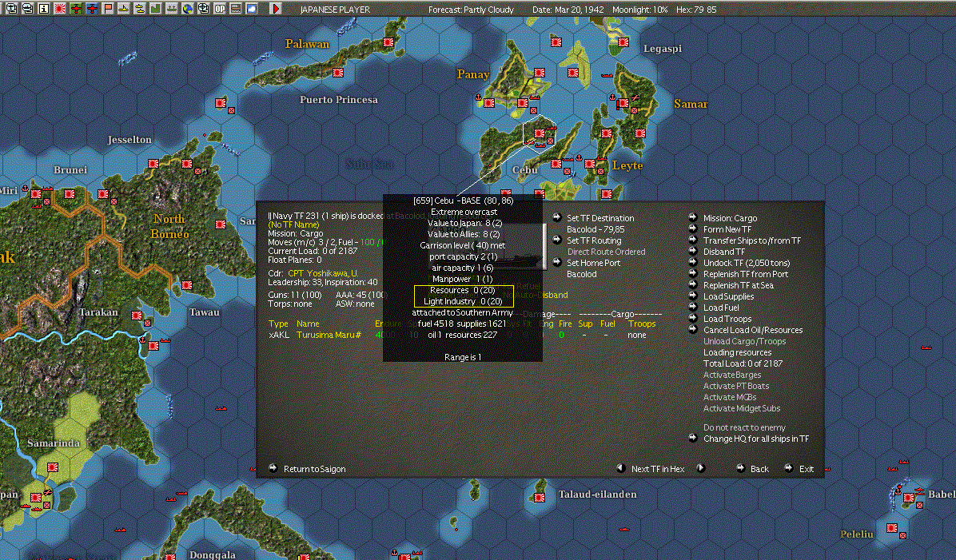Select Load Fuel
The width and height of the screenshot is (956, 560).
point(721,308)
